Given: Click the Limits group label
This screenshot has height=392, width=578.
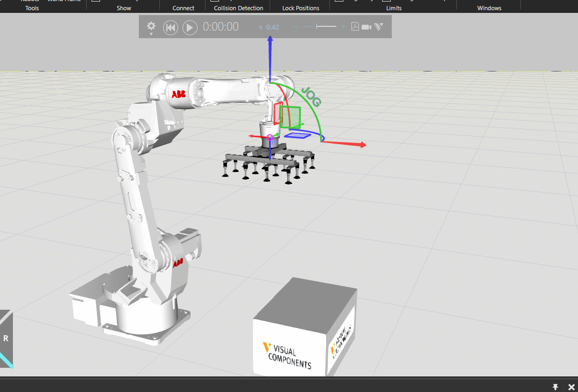Looking at the screenshot, I should [x=394, y=8].
